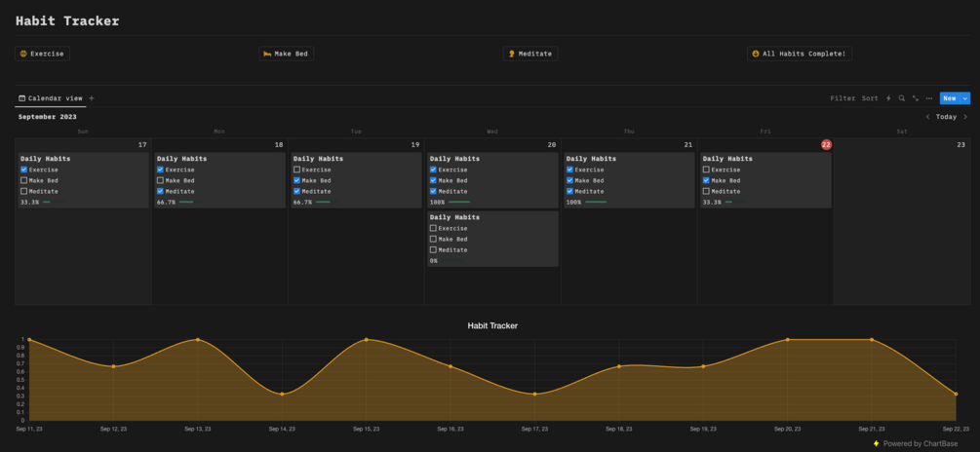Click the calendar icon beside Calendar view
980x452 pixels.
[21, 98]
